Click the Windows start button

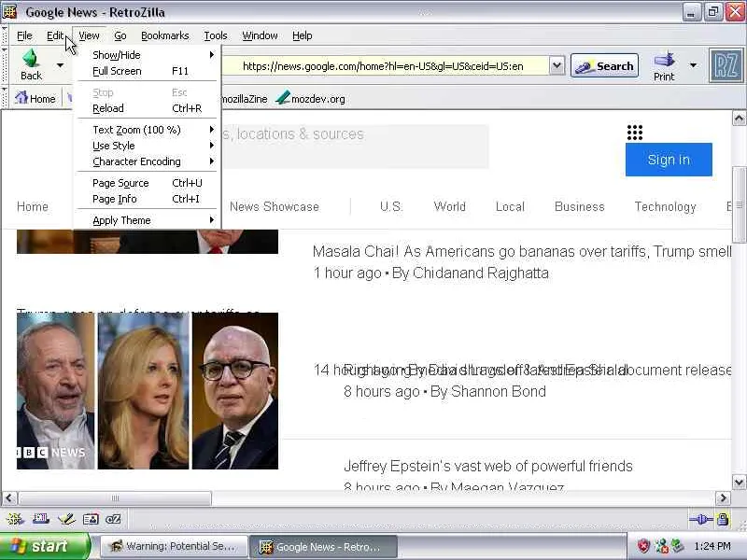[45, 546]
